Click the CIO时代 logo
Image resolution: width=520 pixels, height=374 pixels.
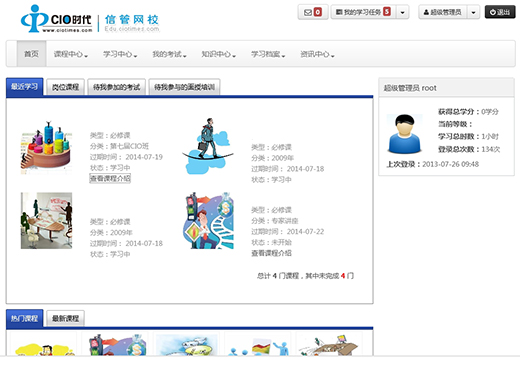point(57,19)
